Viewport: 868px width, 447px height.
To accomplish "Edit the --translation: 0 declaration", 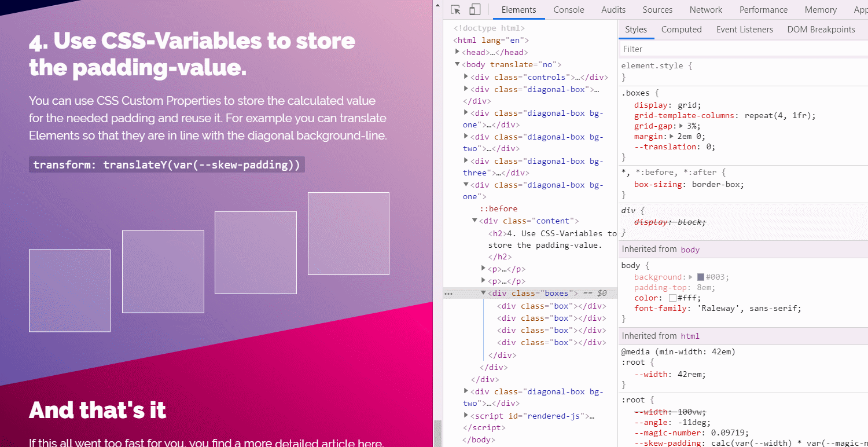I will (x=675, y=146).
